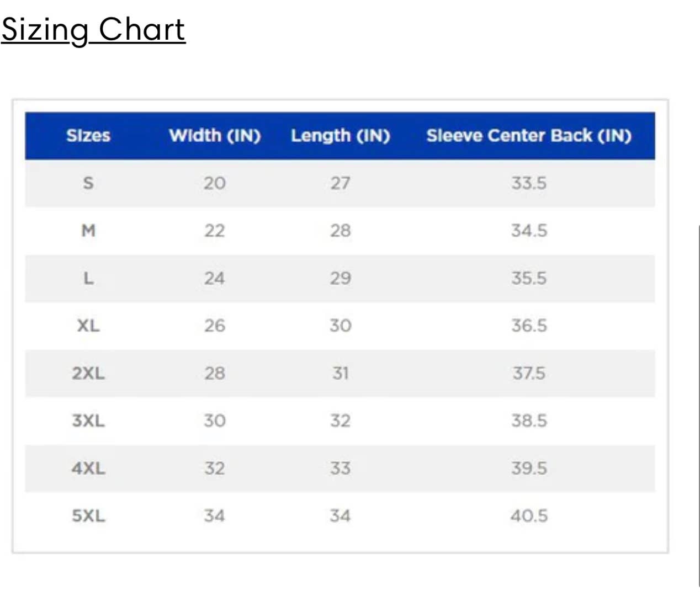The width and height of the screenshot is (700, 607).
Task: Select the 40.5 sleeve value for 5XL
Action: click(x=528, y=516)
